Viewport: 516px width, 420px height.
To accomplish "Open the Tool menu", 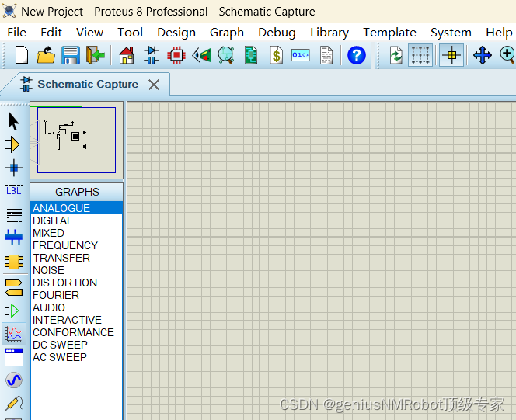I will click(x=130, y=32).
